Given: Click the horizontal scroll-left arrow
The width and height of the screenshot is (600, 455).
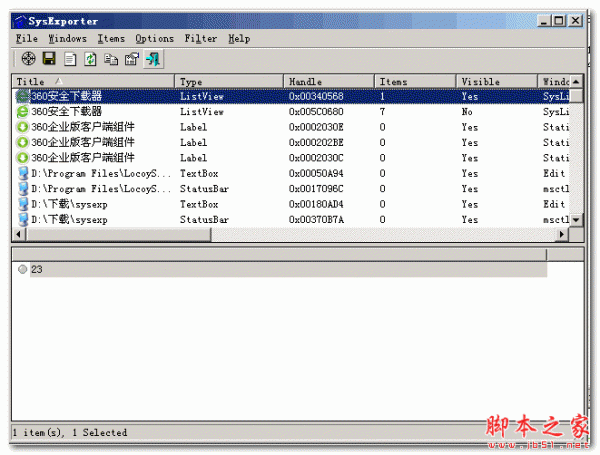Looking at the screenshot, I should [19, 234].
